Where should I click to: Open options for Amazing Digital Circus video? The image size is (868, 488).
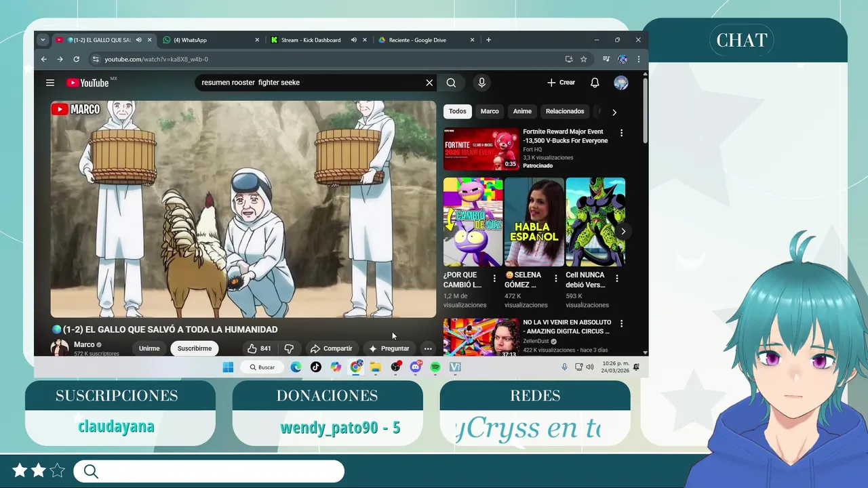[x=621, y=324]
